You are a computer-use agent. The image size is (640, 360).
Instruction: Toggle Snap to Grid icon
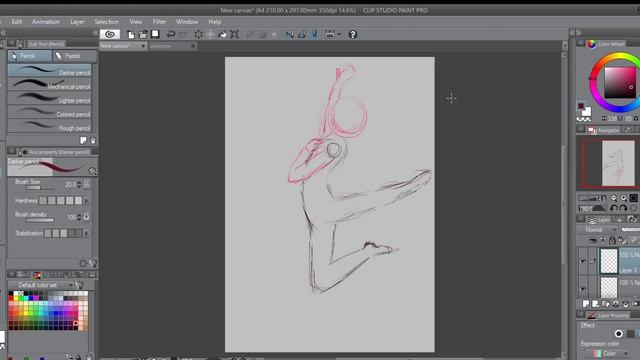coord(314,35)
